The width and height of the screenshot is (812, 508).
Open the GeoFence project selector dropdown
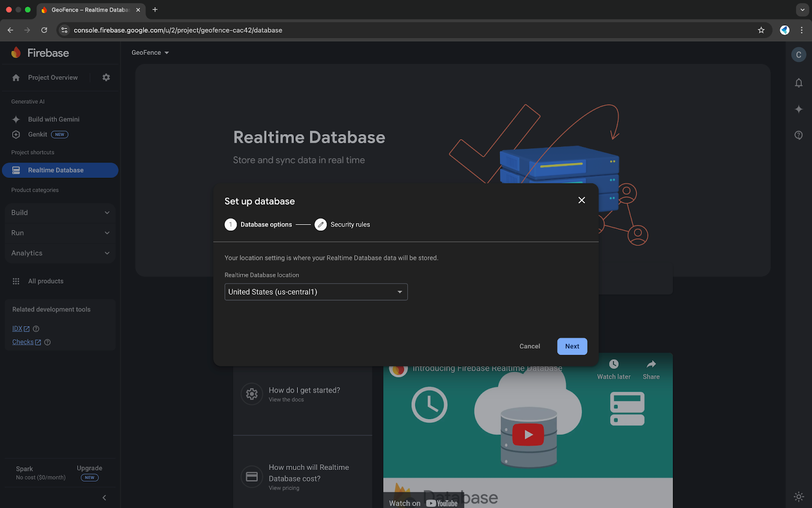(x=150, y=53)
